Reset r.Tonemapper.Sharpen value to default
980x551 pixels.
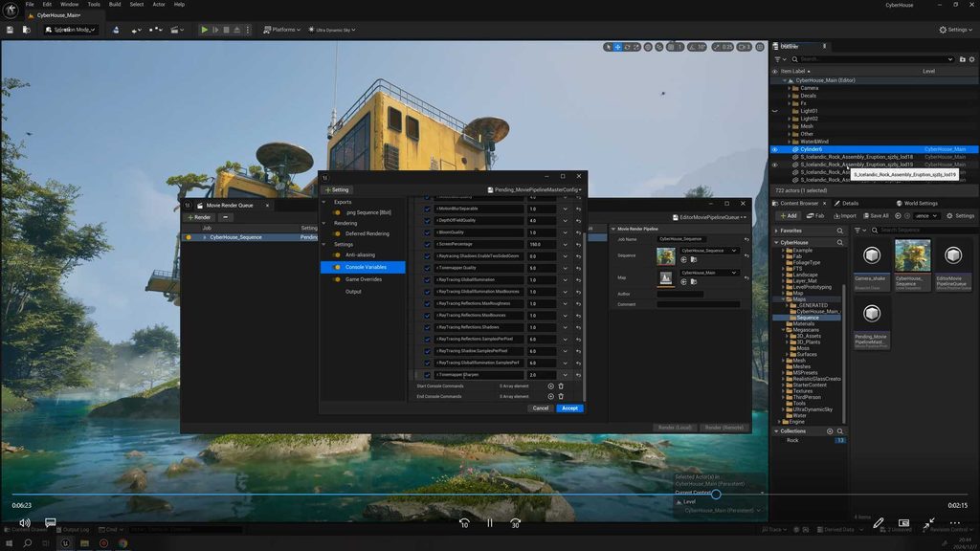point(578,375)
